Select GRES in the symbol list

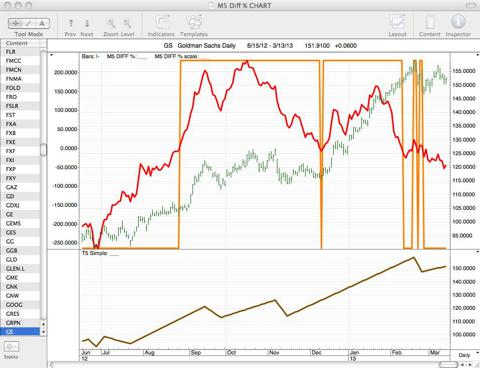20,314
